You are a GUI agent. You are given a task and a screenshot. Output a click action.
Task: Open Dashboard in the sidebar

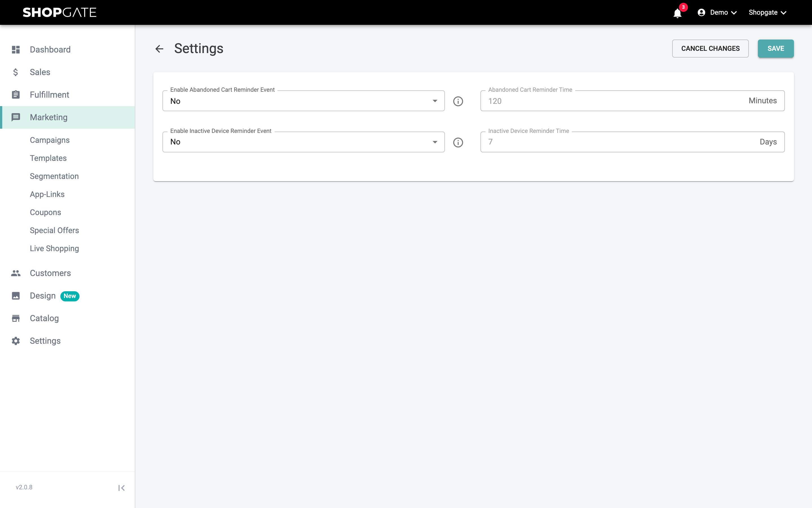point(67,50)
